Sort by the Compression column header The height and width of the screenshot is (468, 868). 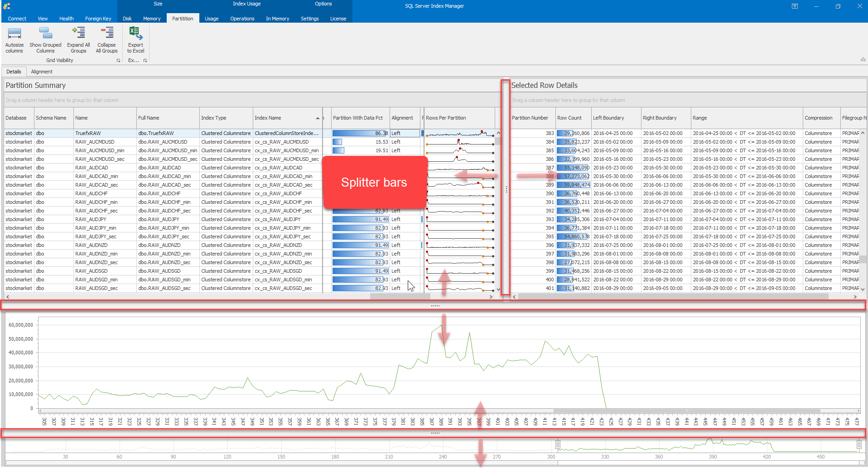tap(822, 118)
